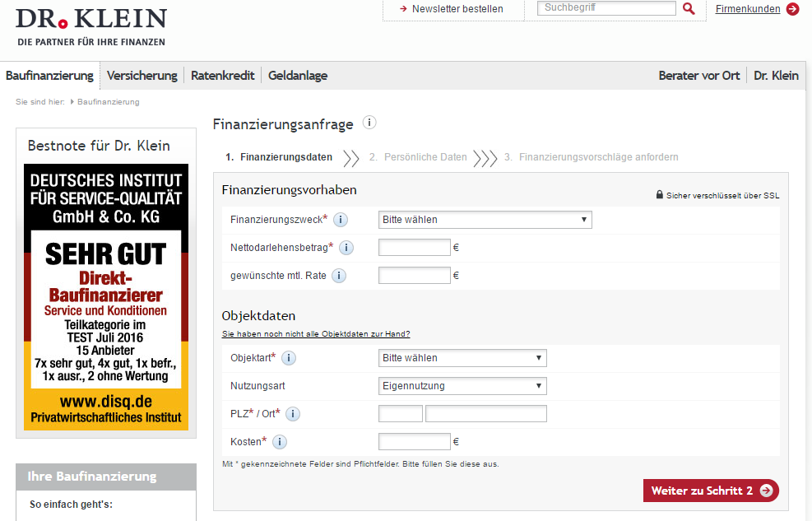
Task: Show info for Objektart field
Action: tap(289, 358)
